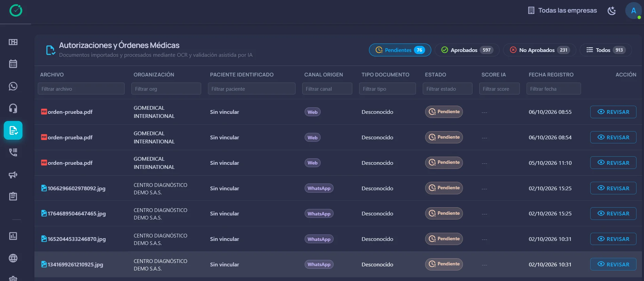
Task: Open the globe icon in sidebar
Action: pos(13,258)
